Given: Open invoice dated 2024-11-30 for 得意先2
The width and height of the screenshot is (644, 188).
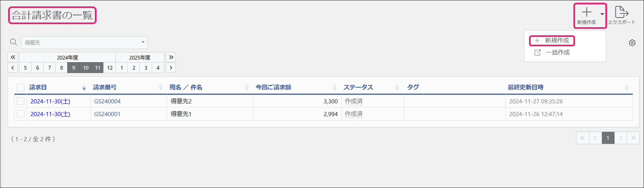Looking at the screenshot, I should (x=50, y=101).
